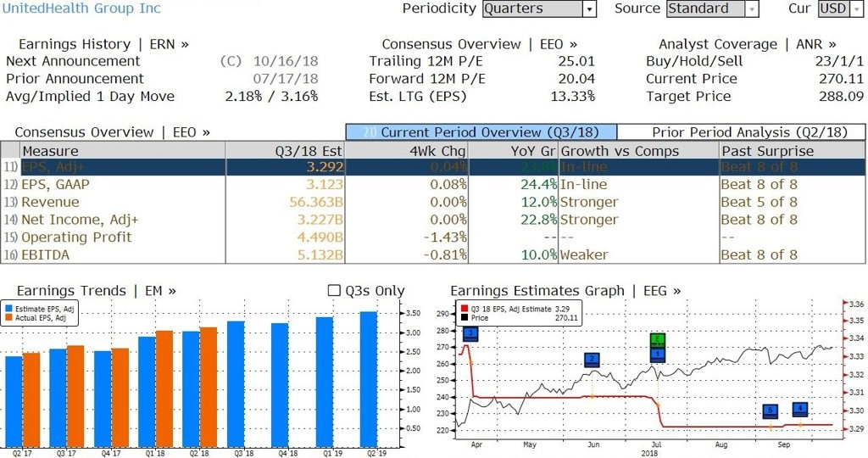Click the Q3 '18 blue estimate bar
The image size is (868, 458).
(236, 384)
